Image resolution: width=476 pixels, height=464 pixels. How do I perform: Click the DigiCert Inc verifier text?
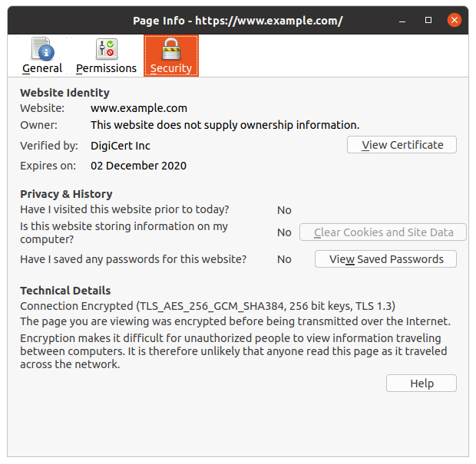point(121,146)
